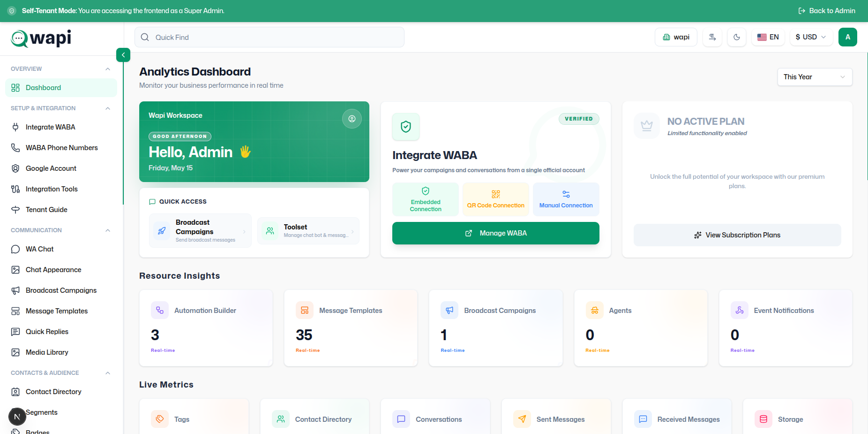Click the shield icon in Self-Tenant banner
Screen dimensions: 868x434
[12, 11]
